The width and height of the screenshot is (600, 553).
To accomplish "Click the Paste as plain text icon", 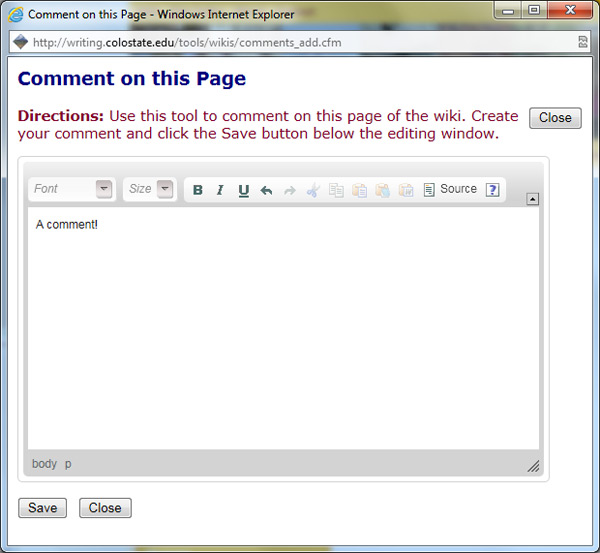I will (383, 190).
